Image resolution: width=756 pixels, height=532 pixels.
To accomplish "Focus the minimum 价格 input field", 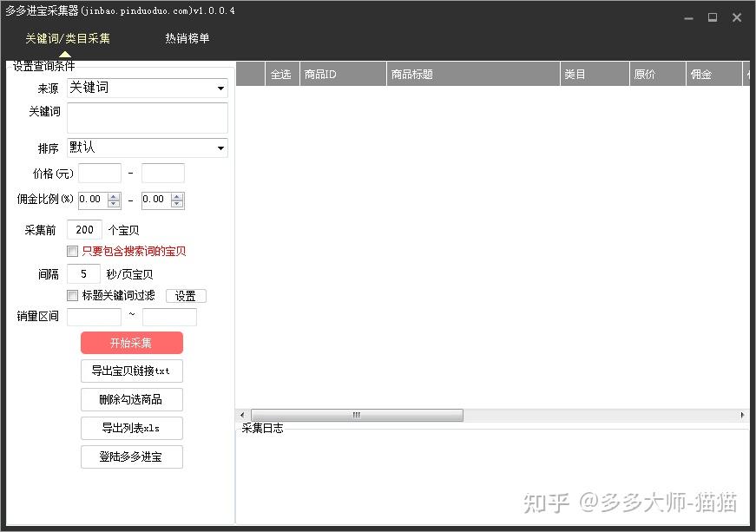I will pos(100,174).
